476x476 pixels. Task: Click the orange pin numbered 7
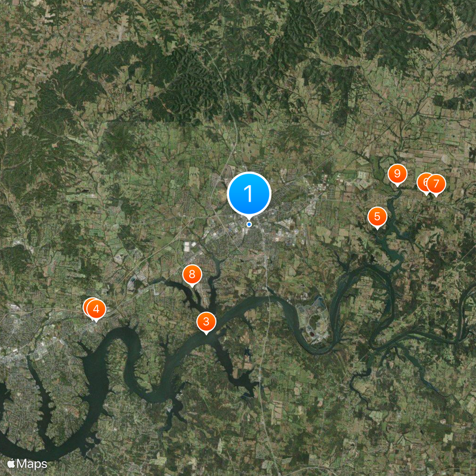coord(436,184)
